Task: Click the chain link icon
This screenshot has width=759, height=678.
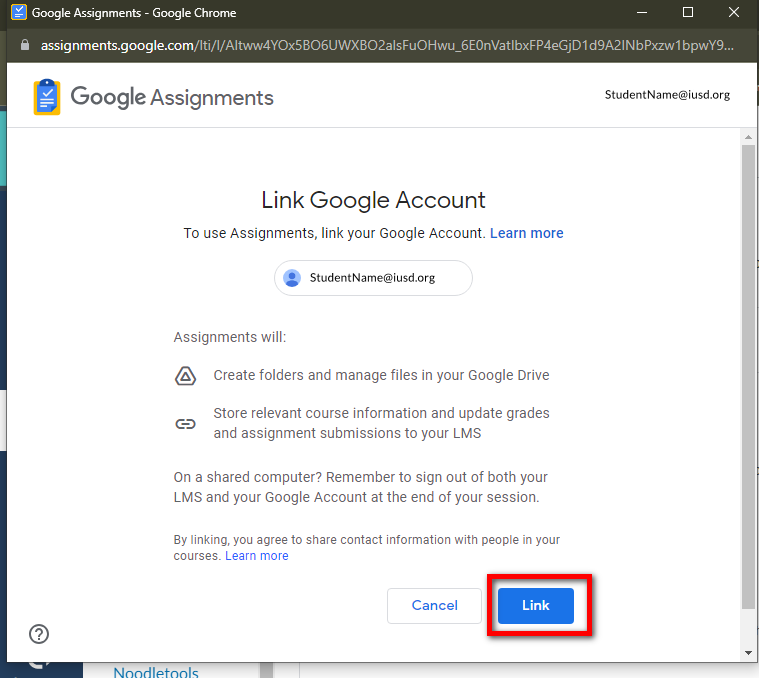Action: [x=185, y=424]
